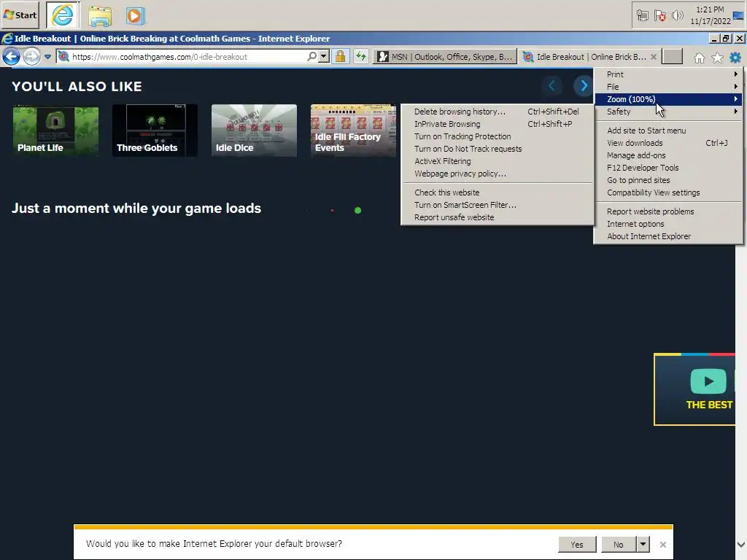The width and height of the screenshot is (747, 560).
Task: Click the Internet Explorer title bar logo
Action: point(7,39)
